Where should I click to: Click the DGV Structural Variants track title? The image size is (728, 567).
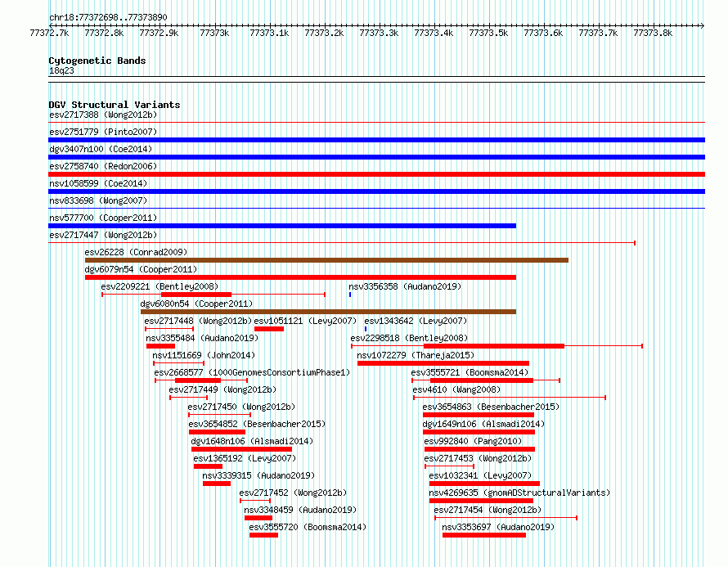click(x=115, y=105)
